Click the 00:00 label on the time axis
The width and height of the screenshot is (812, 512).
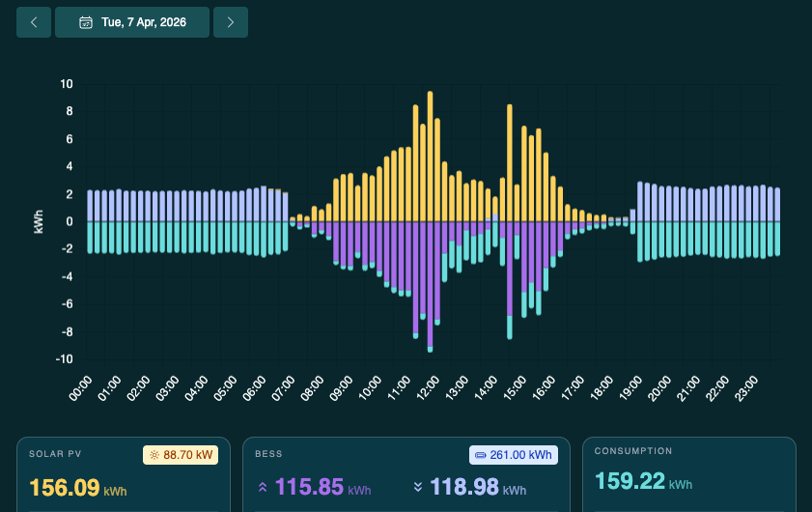point(80,388)
